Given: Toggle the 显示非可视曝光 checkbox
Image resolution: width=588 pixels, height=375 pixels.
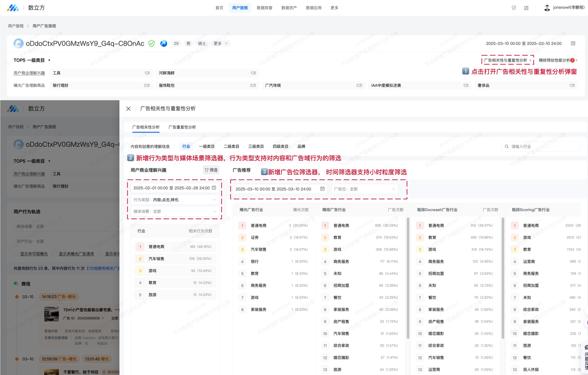Looking at the screenshot, I should (16, 254).
